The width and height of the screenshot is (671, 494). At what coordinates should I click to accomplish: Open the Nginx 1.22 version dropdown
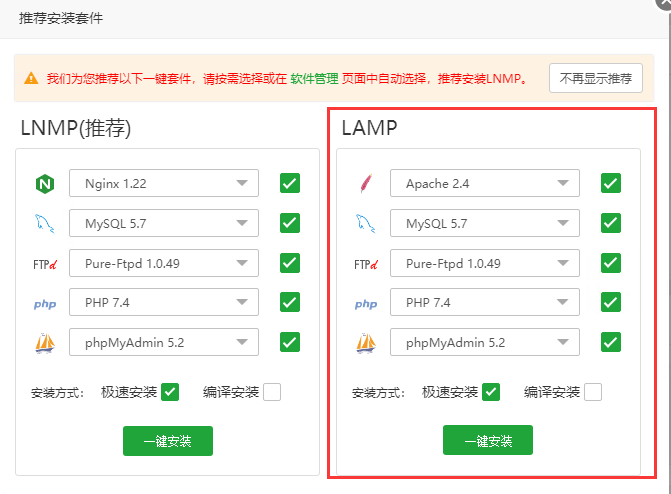click(x=164, y=183)
